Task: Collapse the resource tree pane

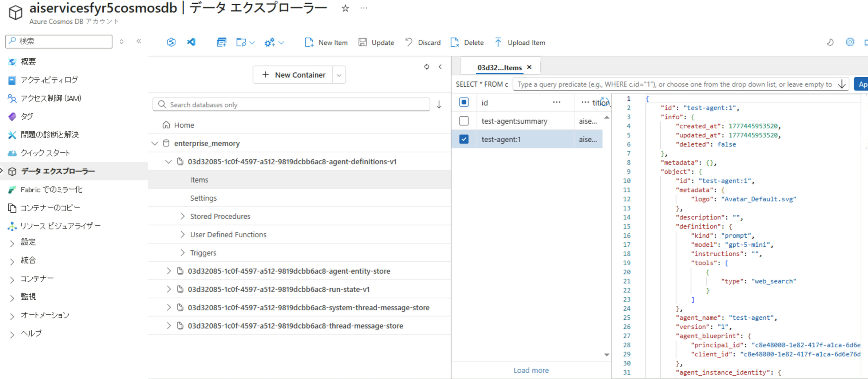Action: coord(440,67)
